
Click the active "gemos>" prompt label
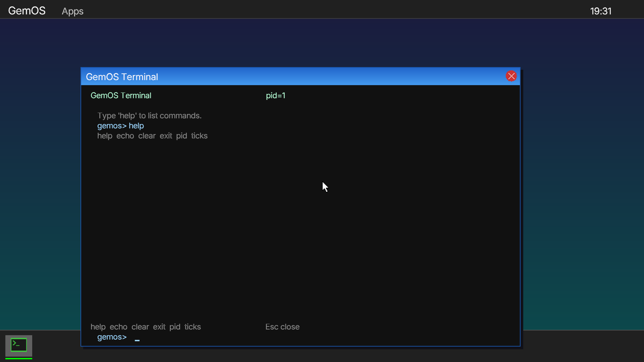click(x=112, y=337)
